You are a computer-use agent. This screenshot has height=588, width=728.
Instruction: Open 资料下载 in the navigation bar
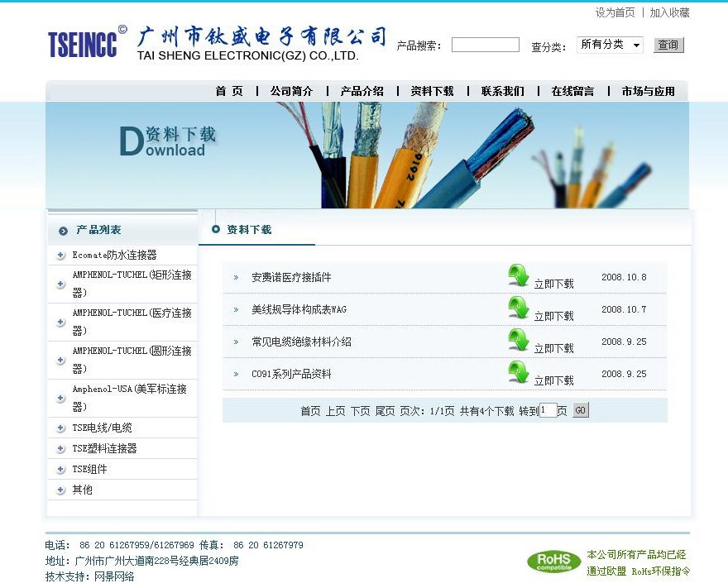[x=432, y=92]
